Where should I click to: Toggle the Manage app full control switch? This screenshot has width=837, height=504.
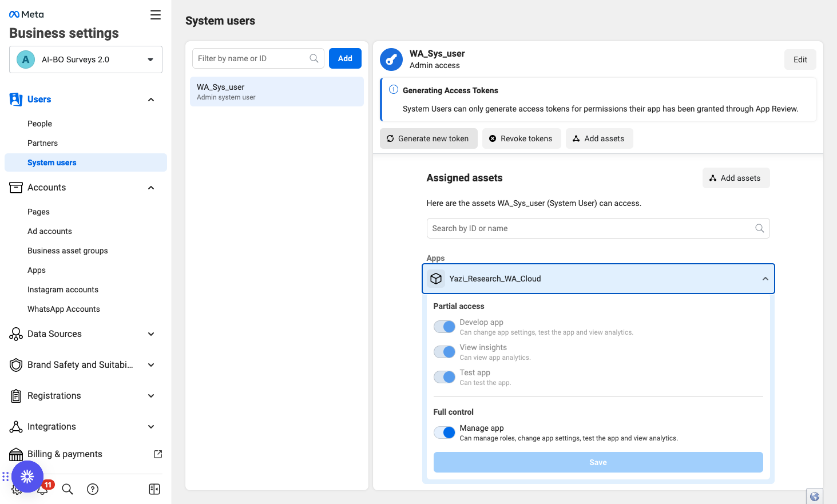pos(445,432)
